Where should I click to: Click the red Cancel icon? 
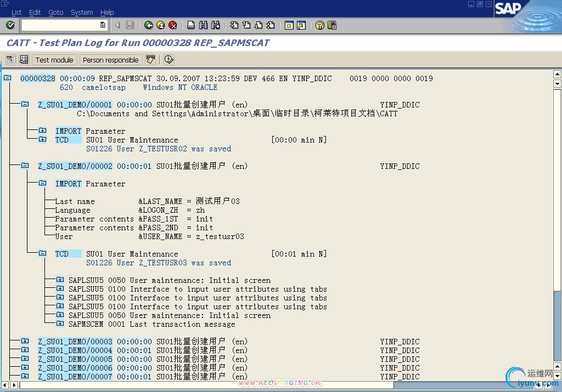click(x=173, y=25)
